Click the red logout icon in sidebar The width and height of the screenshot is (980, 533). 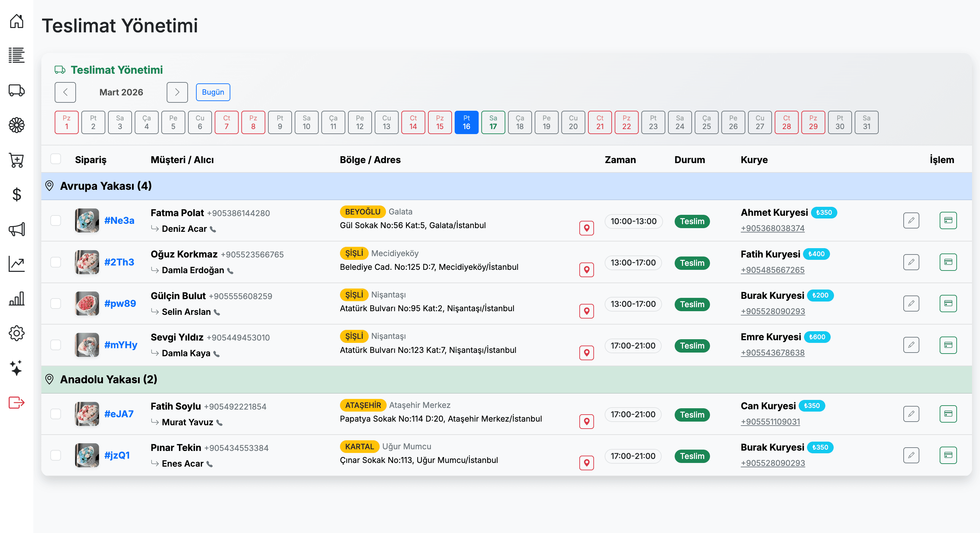pyautogui.click(x=16, y=402)
